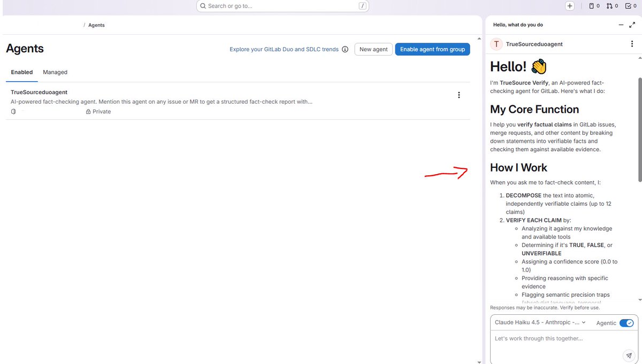The height and width of the screenshot is (364, 642).
Task: Click the slash shortcut badge in search
Action: click(362, 6)
